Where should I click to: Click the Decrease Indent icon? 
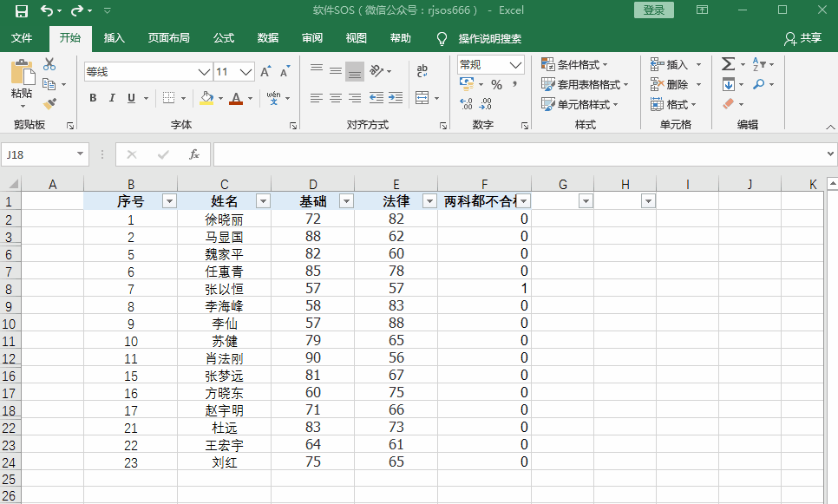[376, 98]
